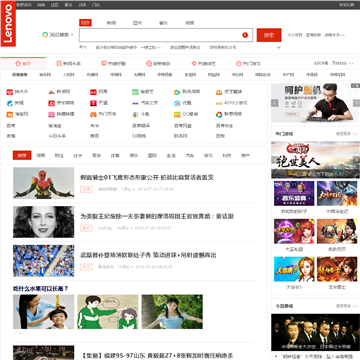The width and height of the screenshot is (360, 360).
Task: Click the 网易 site icon
Action: pyautogui.click(x=93, y=92)
